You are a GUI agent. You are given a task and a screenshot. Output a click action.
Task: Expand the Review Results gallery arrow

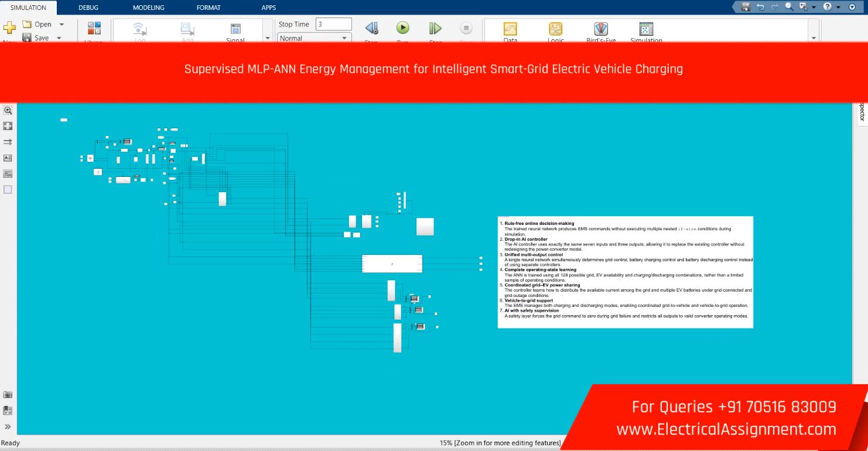tap(814, 38)
